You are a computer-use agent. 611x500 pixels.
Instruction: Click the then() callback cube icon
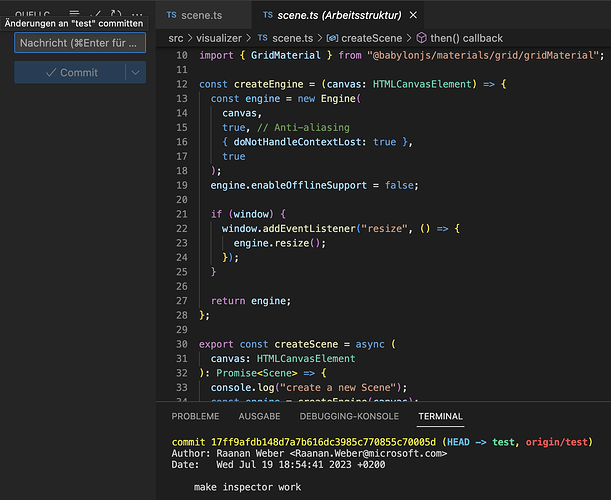(421, 38)
